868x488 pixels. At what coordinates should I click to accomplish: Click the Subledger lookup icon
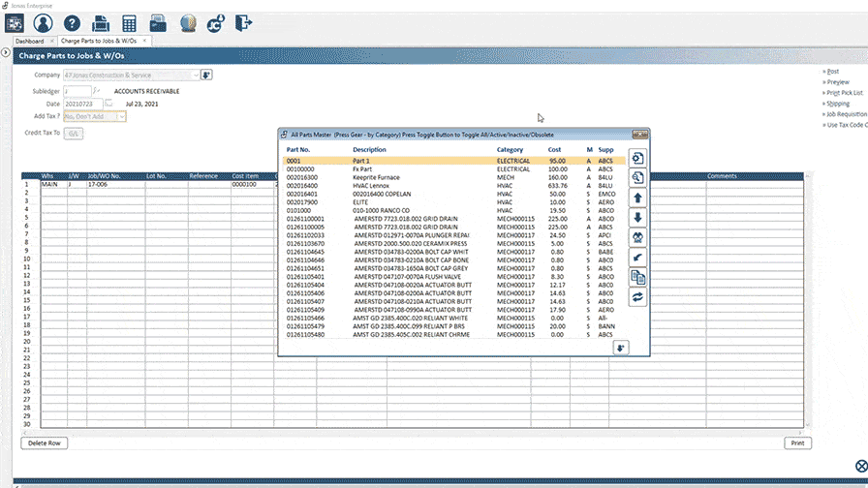96,91
